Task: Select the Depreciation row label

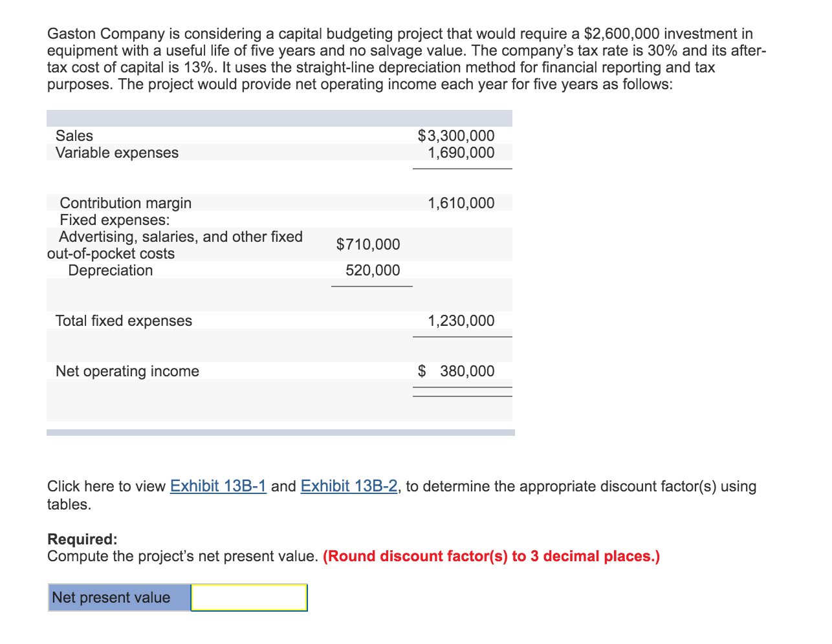Action: tap(111, 270)
